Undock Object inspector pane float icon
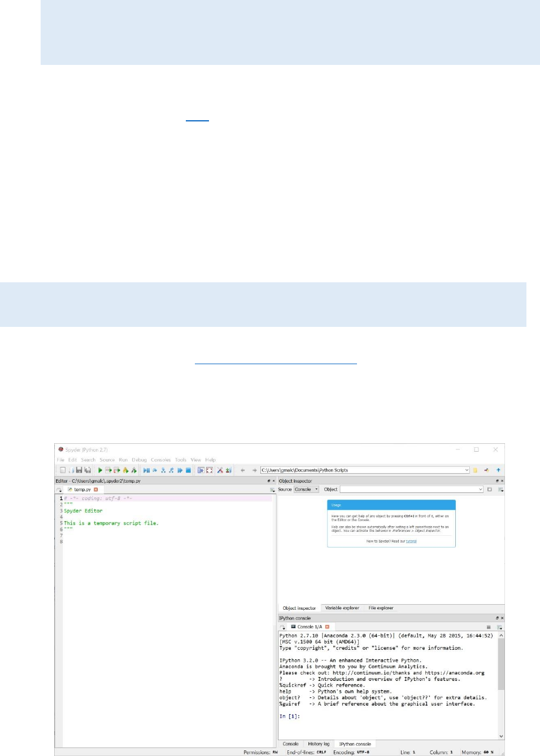Screen dimensions: 540x756 [x=497, y=481]
